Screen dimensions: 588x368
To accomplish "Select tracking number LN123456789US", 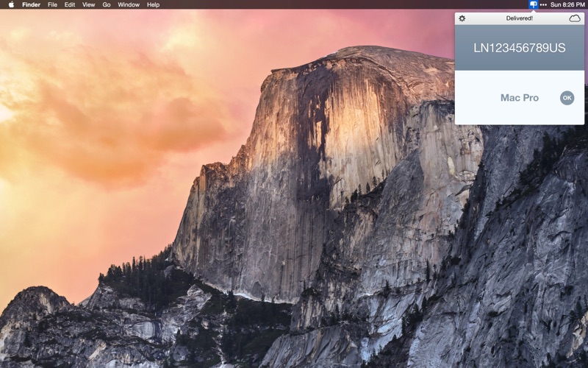I will tap(520, 48).
